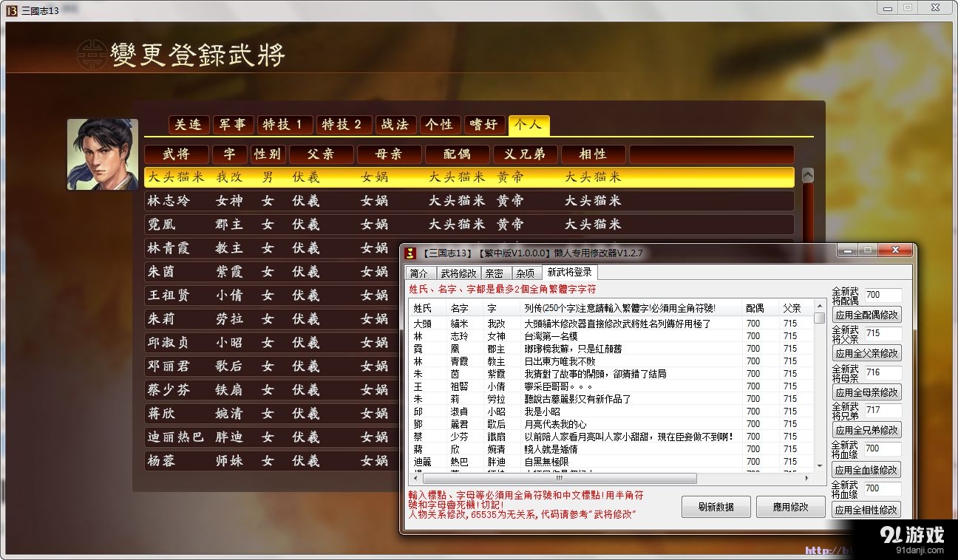Focus the 全新武将兄弟 field showing 717
Screen dimensions: 958x560
click(x=882, y=410)
